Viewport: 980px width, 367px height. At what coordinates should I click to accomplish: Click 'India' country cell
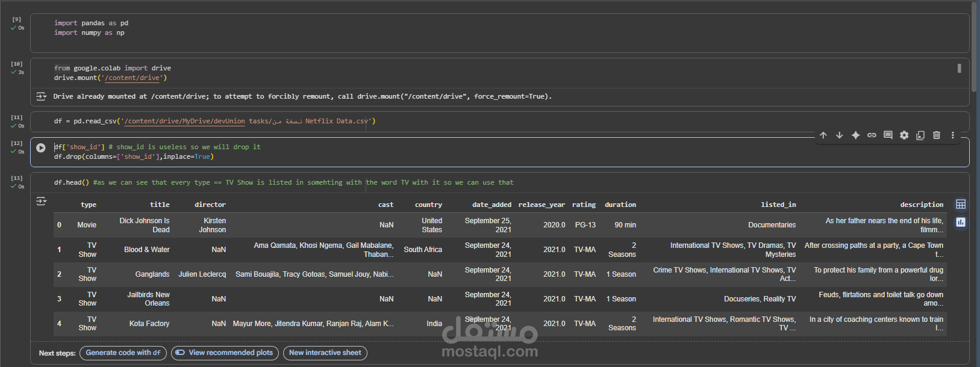434,324
